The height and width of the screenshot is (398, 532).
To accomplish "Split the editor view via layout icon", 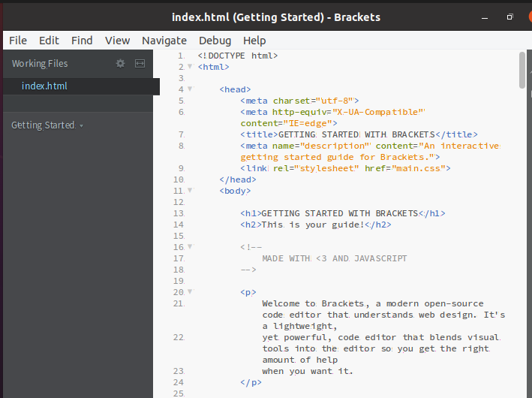I will [x=140, y=64].
